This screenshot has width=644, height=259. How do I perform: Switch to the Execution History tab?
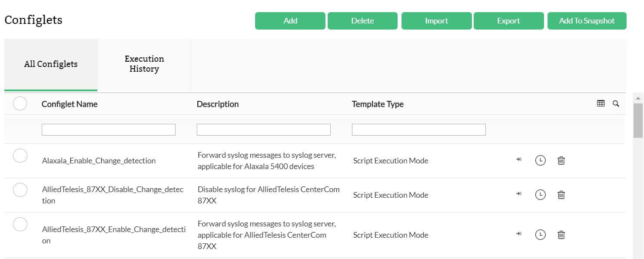144,64
